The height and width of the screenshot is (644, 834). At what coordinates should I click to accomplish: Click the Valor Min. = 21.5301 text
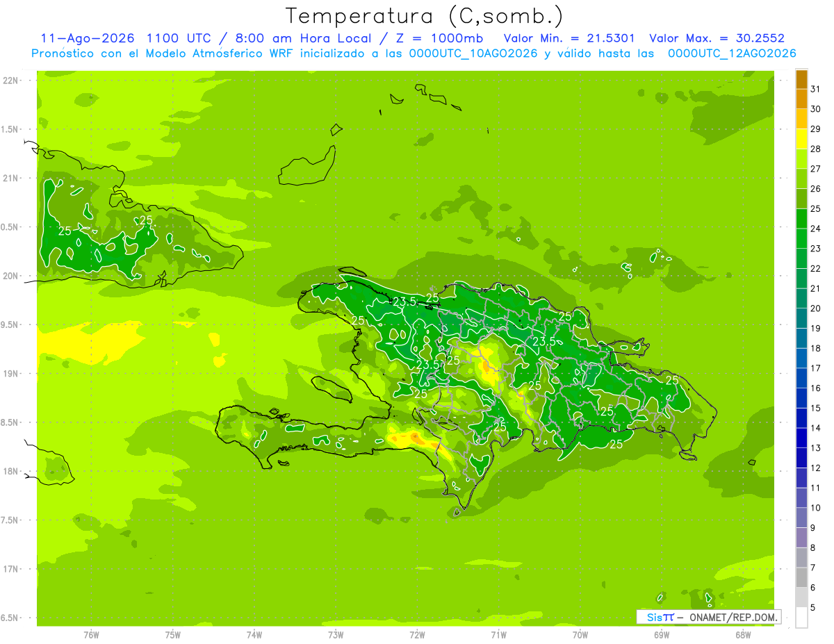point(569,38)
